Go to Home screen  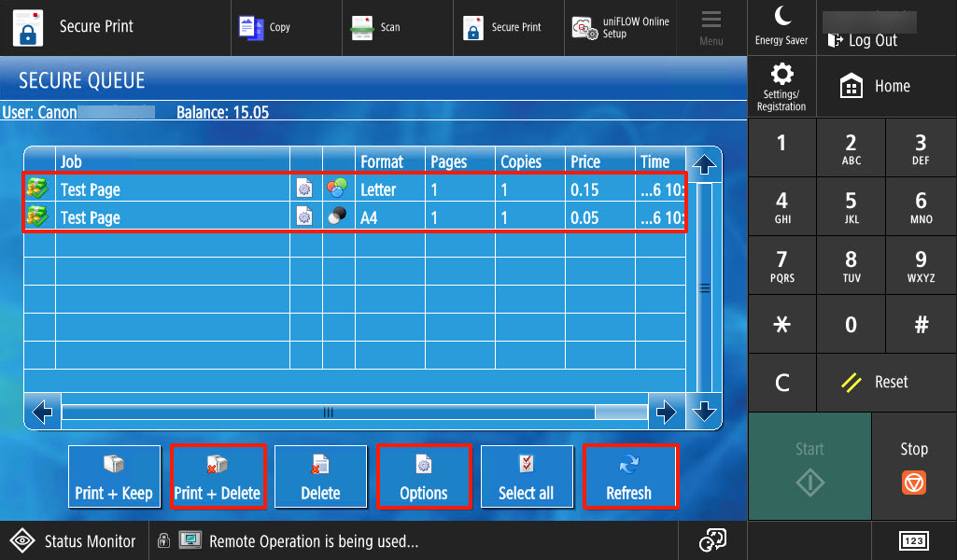886,87
